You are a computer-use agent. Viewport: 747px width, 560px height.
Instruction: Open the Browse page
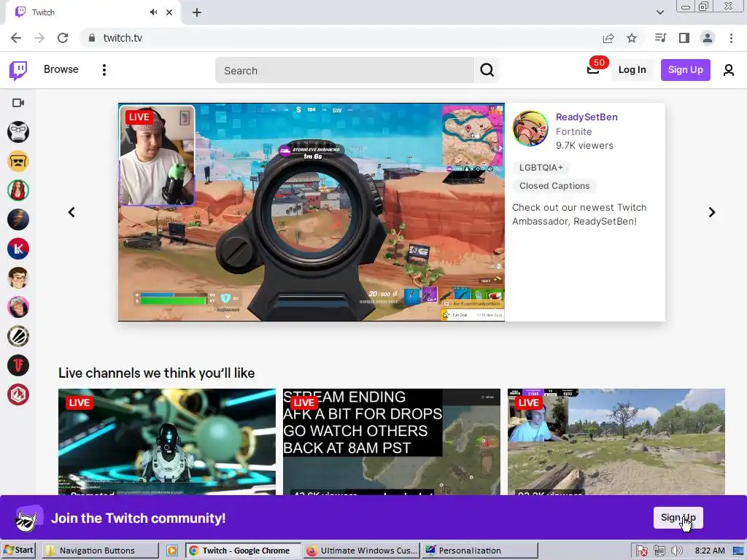pos(61,69)
